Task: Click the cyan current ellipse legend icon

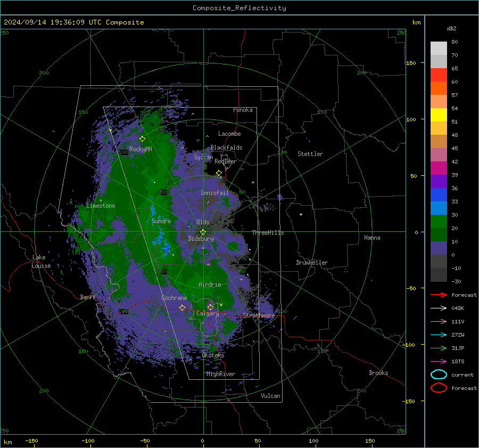Action: click(439, 374)
